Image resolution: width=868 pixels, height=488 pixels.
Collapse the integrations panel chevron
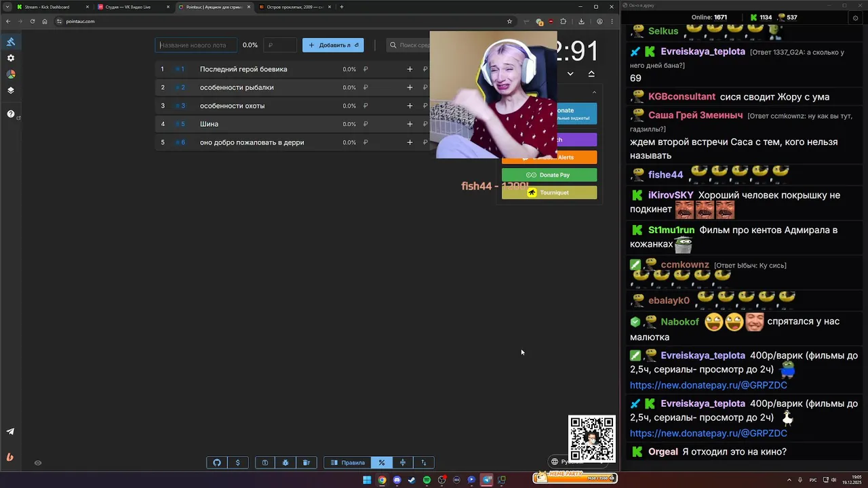pyautogui.click(x=594, y=92)
